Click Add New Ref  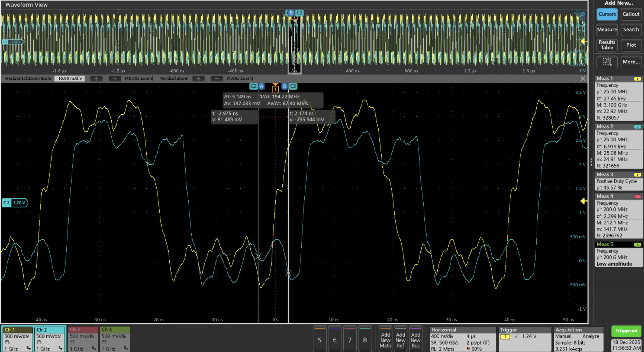tap(401, 339)
